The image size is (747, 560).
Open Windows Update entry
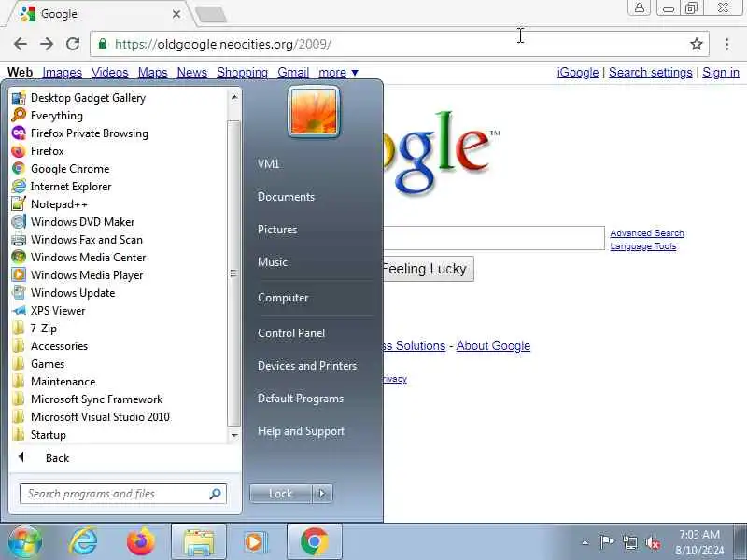[19, 293]
